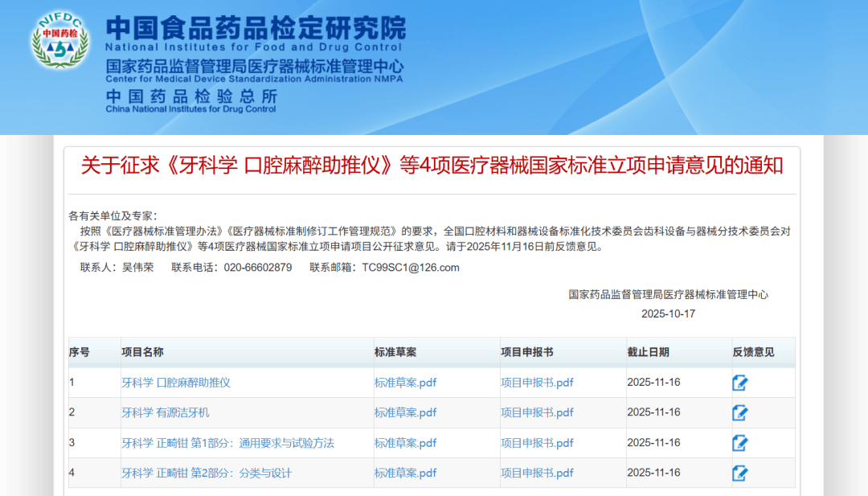
Task: Download 项目申报书.pdf for row 4
Action: [x=537, y=473]
